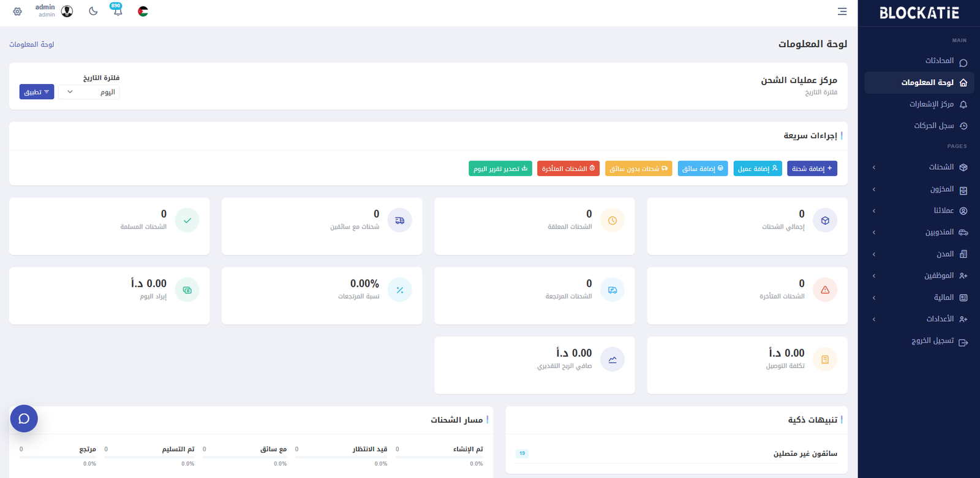This screenshot has height=478, width=980.
Task: Click the شحنات بدون سائق button
Action: coord(638,169)
